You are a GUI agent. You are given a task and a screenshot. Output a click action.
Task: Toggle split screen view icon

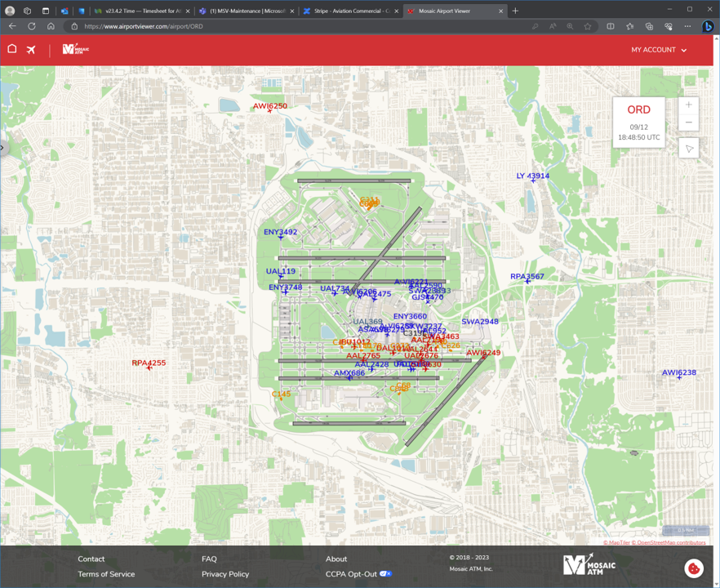(x=611, y=26)
